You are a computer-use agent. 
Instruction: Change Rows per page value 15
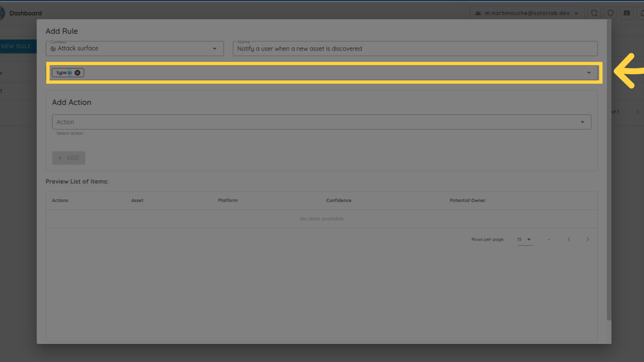pyautogui.click(x=525, y=239)
